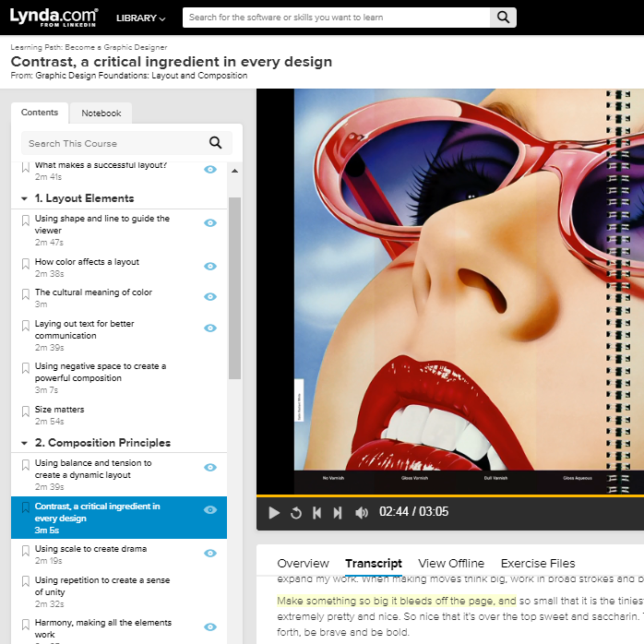
Task: Switch to the Notebook tab
Action: pos(101,113)
